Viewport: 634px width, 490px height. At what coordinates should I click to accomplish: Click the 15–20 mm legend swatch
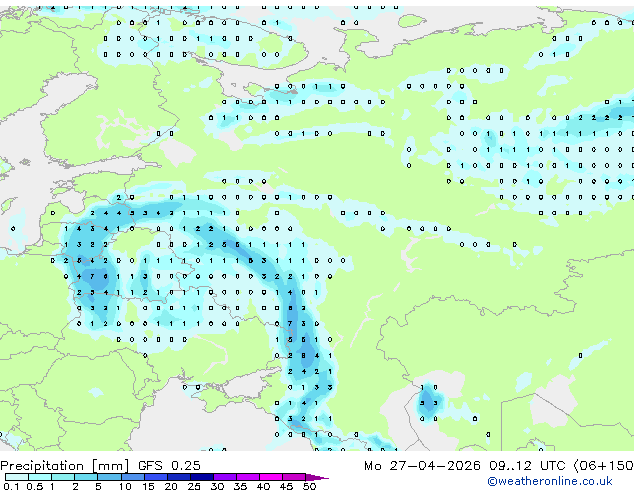click(x=156, y=477)
